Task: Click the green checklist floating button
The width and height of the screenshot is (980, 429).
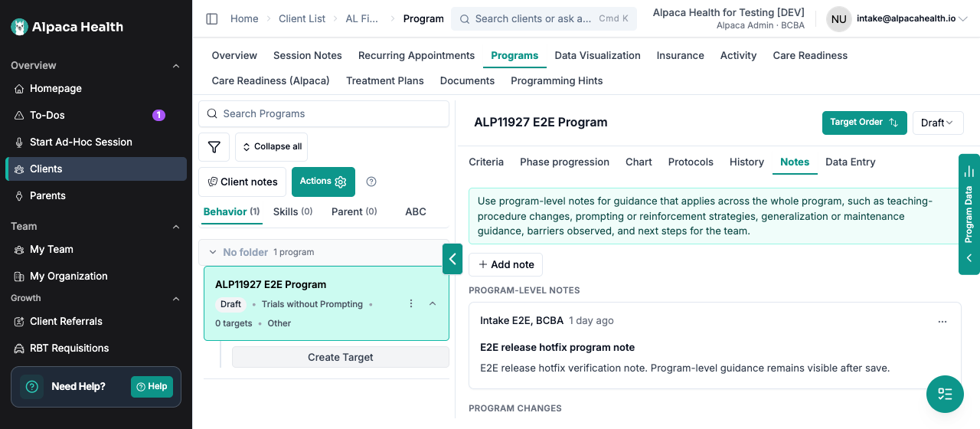Action: click(x=945, y=395)
